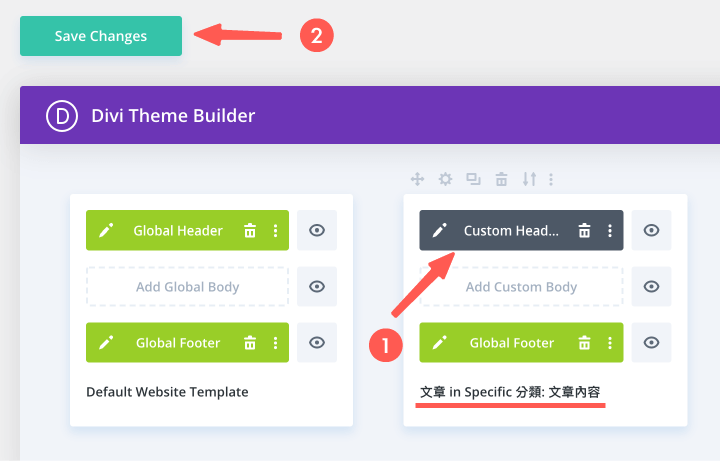The height and width of the screenshot is (461, 720).
Task: Toggle Global Body visibility in default template
Action: click(x=317, y=287)
